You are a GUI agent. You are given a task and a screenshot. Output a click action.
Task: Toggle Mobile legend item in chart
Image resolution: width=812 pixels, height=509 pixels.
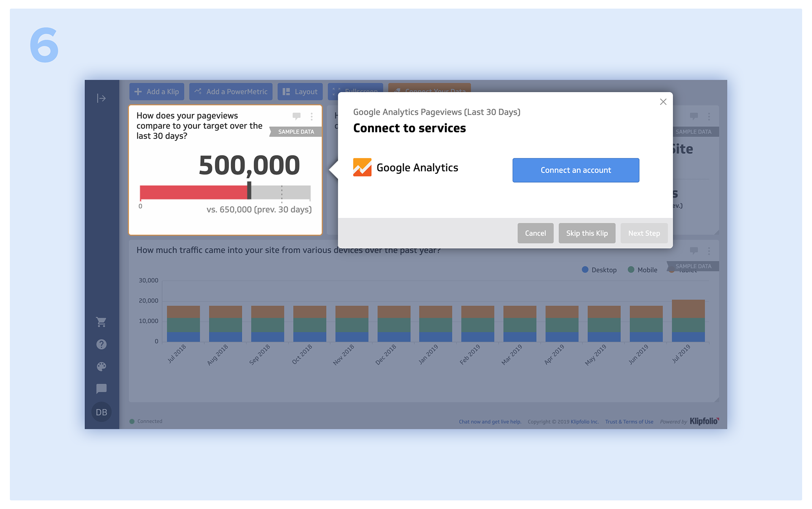[642, 270]
